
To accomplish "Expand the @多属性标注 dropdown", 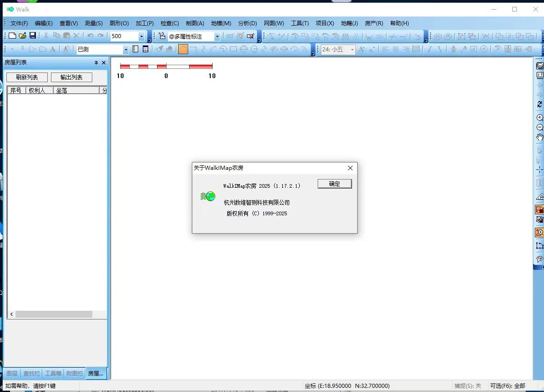I will tap(217, 36).
